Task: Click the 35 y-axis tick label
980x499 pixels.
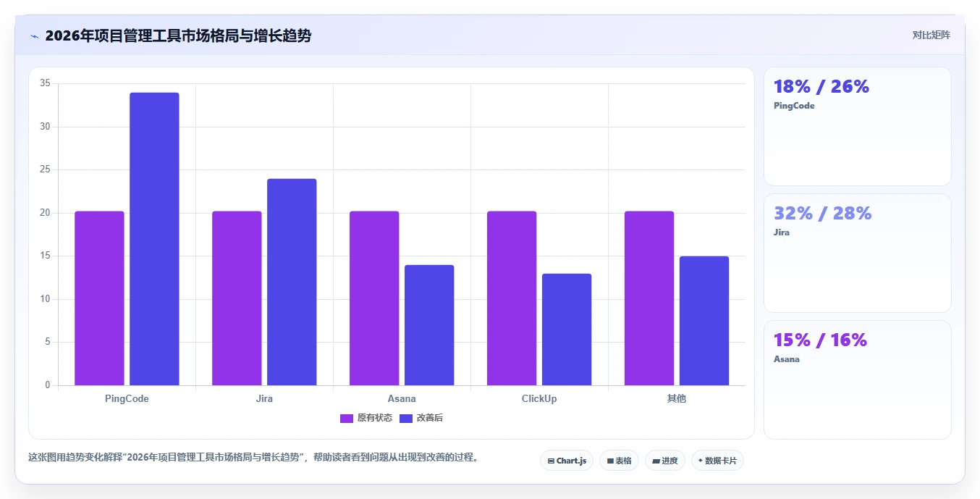Action: pyautogui.click(x=45, y=83)
